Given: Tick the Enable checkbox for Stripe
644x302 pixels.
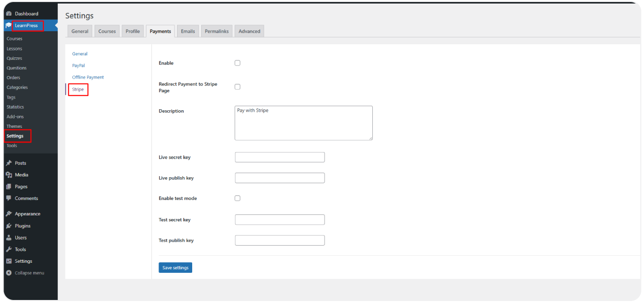Looking at the screenshot, I should 237,63.
